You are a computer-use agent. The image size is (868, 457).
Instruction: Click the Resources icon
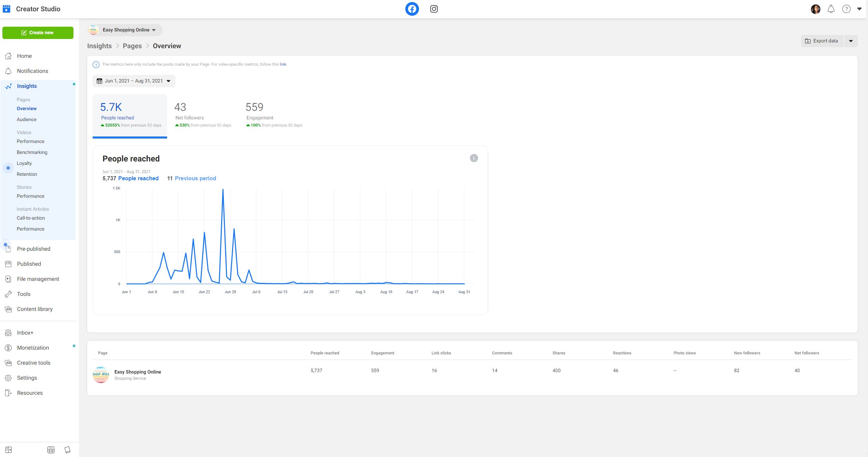point(9,393)
